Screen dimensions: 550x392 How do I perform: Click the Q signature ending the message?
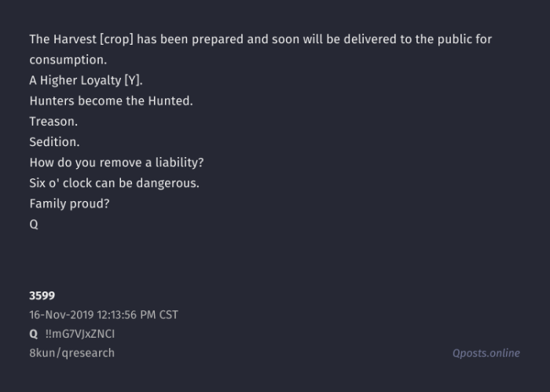pos(34,224)
